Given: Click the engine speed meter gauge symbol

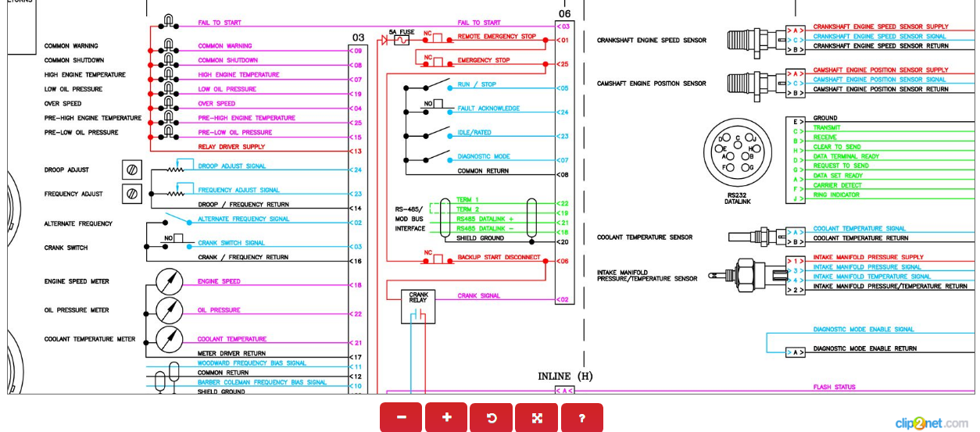Looking at the screenshot, I should pos(170,281).
